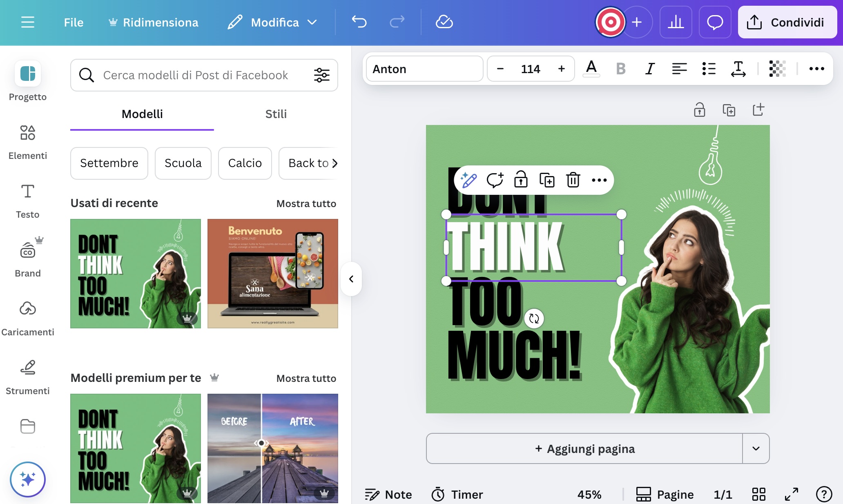Viewport: 843px width, 504px height.
Task: Click Mostra tutto for Usati di recente
Action: pyautogui.click(x=306, y=203)
